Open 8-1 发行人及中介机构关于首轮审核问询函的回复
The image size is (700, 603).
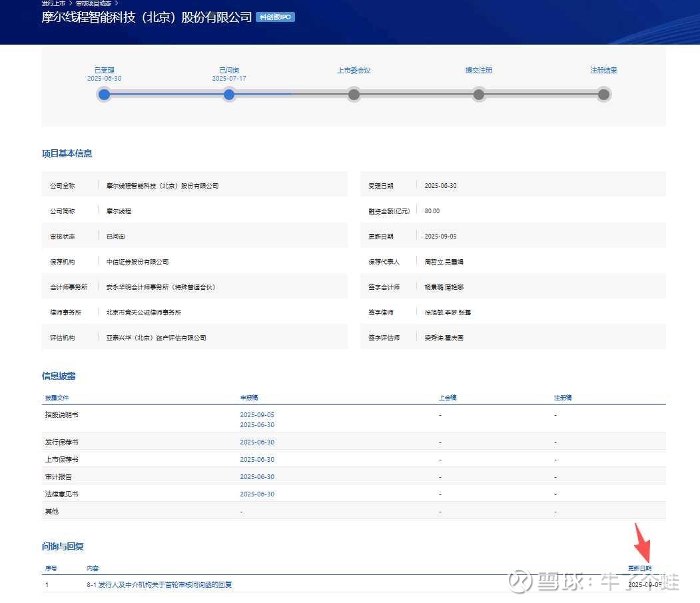[159, 585]
